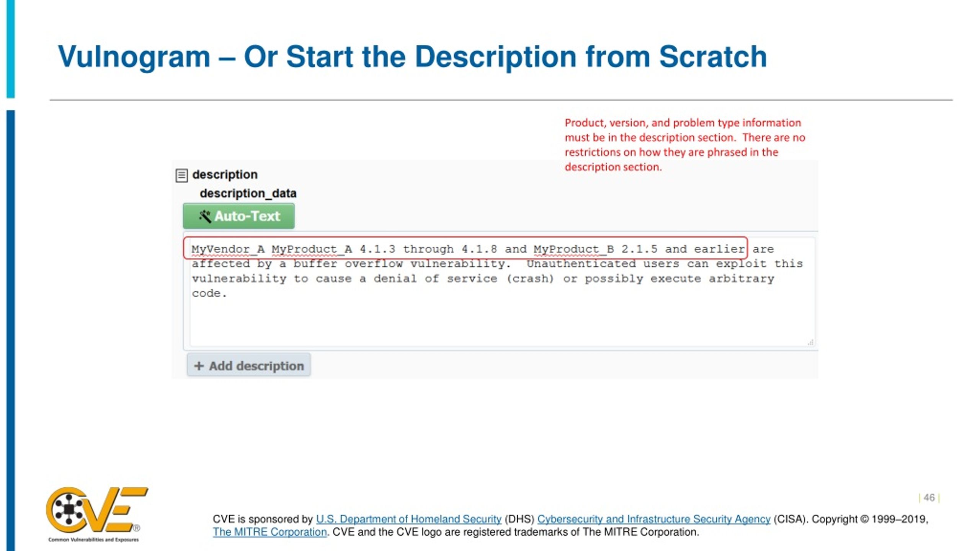Click 'MyProduct_B' in the description text
The image size is (980, 551).
(574, 249)
